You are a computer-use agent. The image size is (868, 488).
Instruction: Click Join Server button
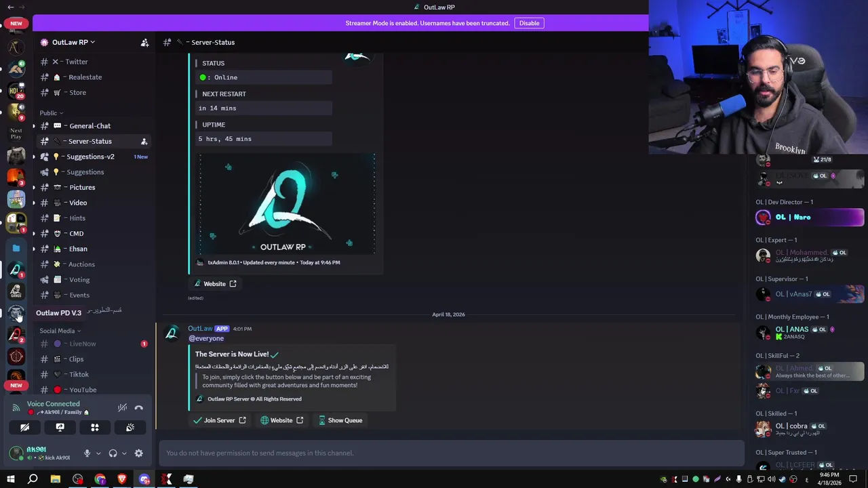click(219, 420)
